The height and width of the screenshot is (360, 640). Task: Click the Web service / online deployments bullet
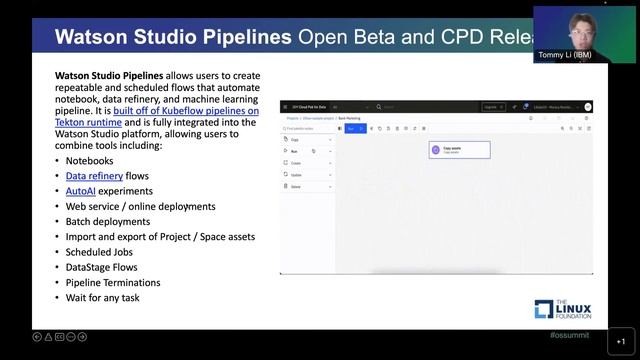coord(140,207)
